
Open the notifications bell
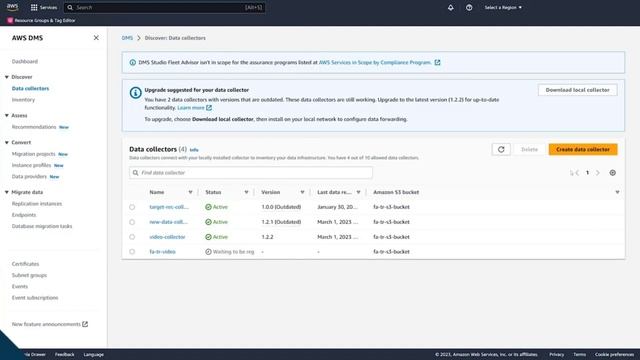point(451,7)
